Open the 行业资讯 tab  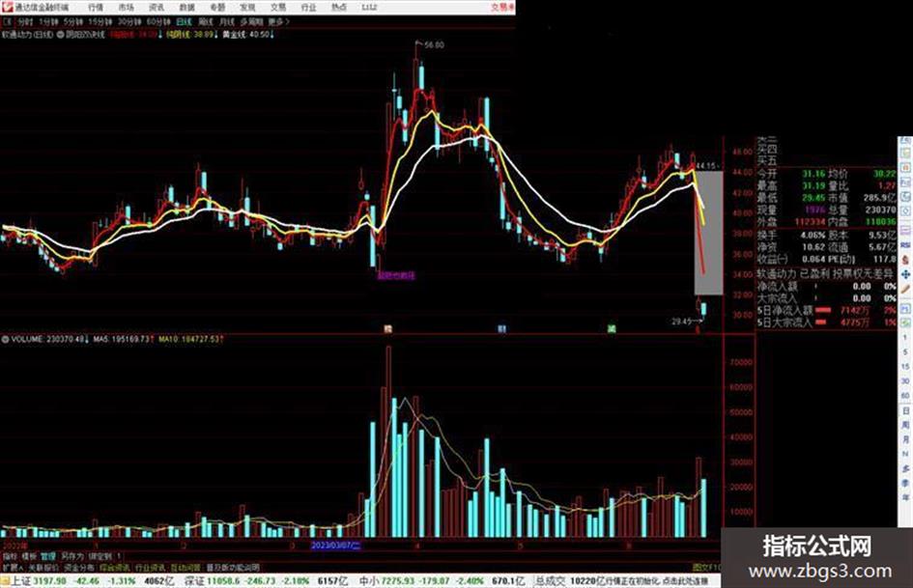(150, 567)
